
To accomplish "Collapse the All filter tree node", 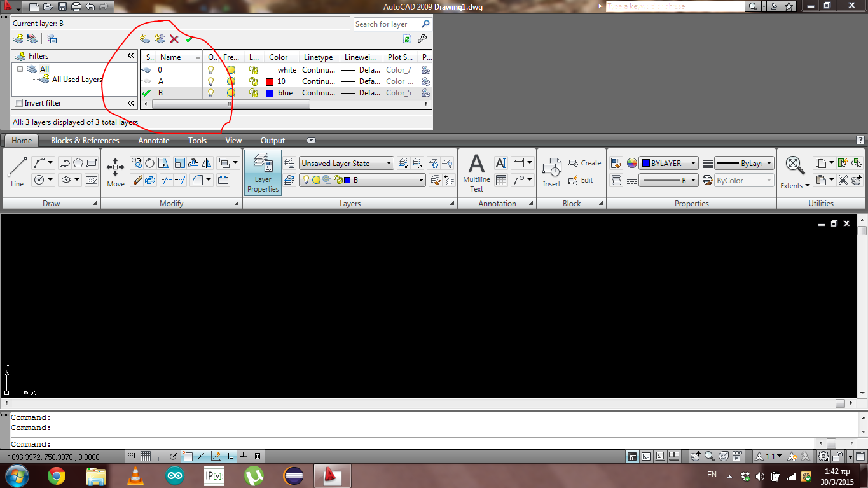I will point(20,69).
